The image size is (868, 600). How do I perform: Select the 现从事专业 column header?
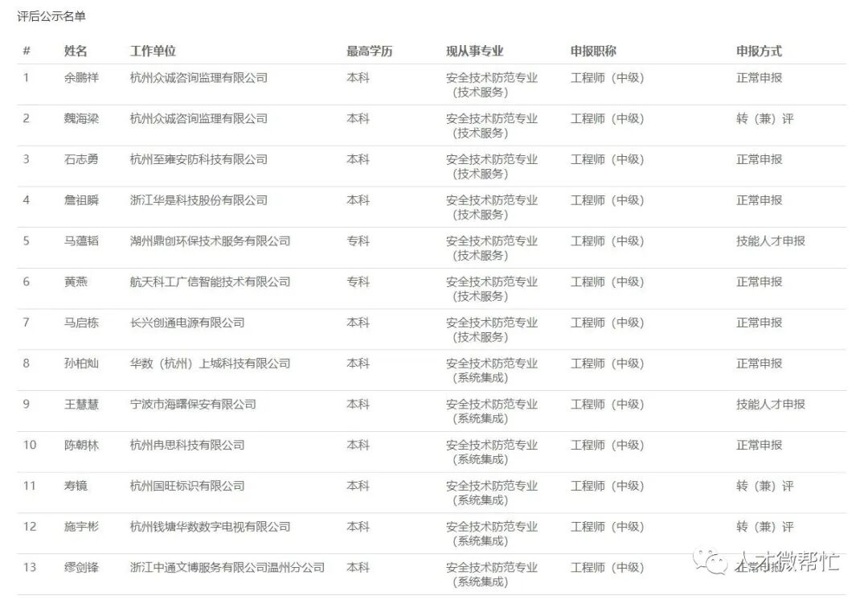click(x=475, y=50)
